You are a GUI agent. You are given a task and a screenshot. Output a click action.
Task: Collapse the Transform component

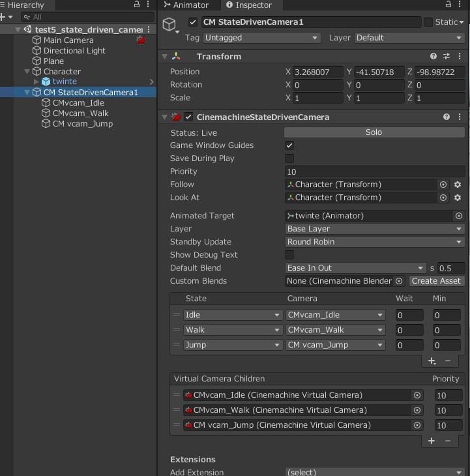(164, 57)
